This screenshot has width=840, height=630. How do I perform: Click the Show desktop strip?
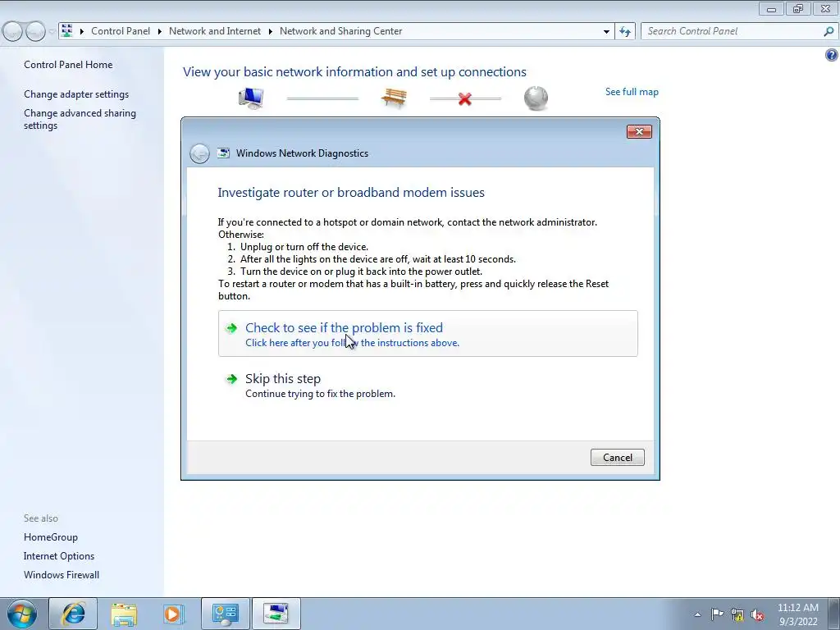pyautogui.click(x=834, y=614)
